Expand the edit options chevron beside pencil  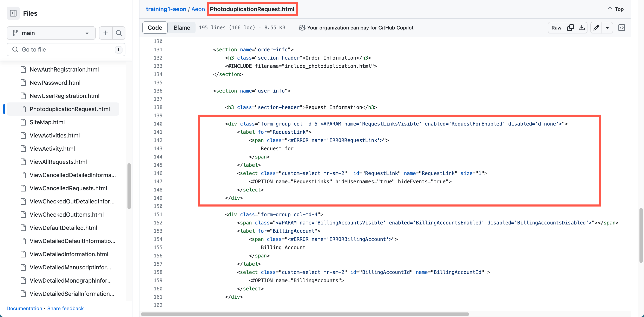[x=607, y=27]
